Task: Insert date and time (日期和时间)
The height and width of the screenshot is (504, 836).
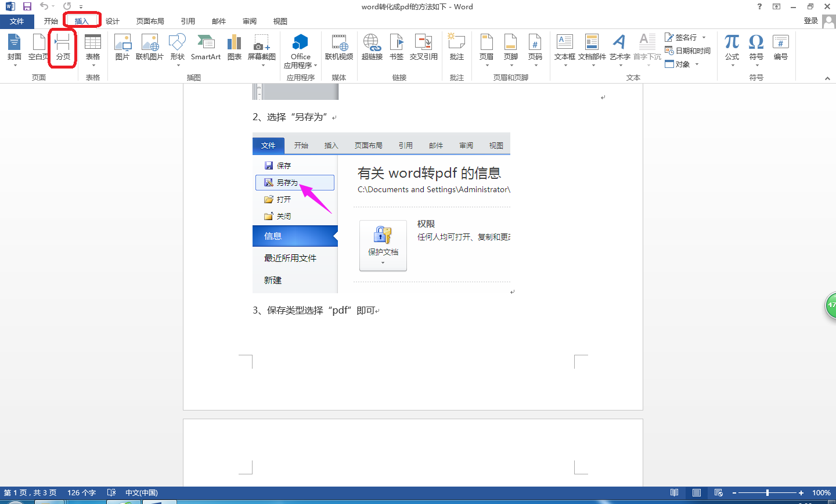Action: [x=688, y=51]
